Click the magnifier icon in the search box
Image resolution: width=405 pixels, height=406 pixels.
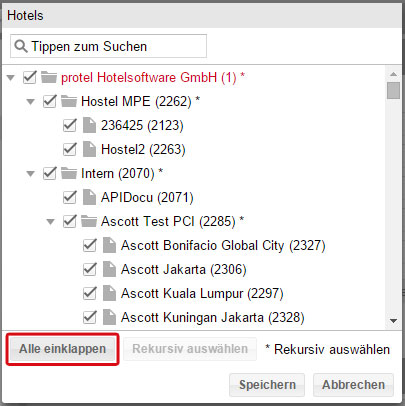(x=21, y=46)
